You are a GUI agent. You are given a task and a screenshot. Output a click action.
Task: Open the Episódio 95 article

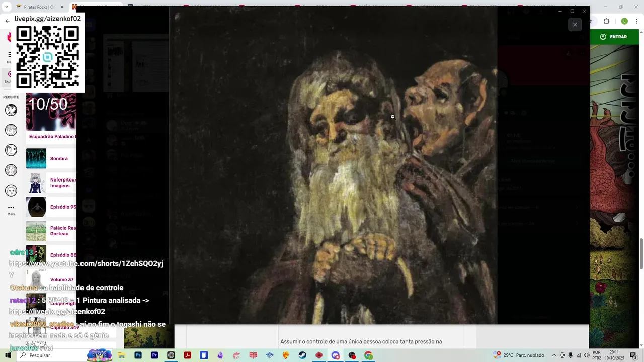(63, 207)
